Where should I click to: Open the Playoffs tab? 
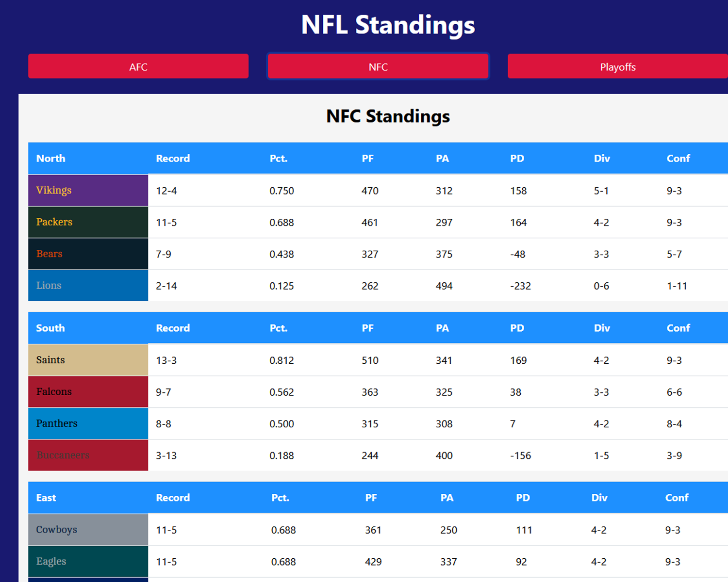(617, 66)
